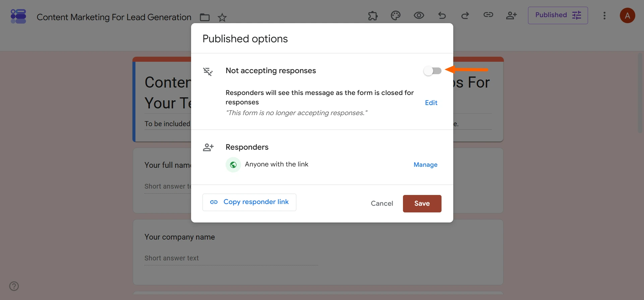
Task: Click Edit for closed form message
Action: [x=431, y=103]
